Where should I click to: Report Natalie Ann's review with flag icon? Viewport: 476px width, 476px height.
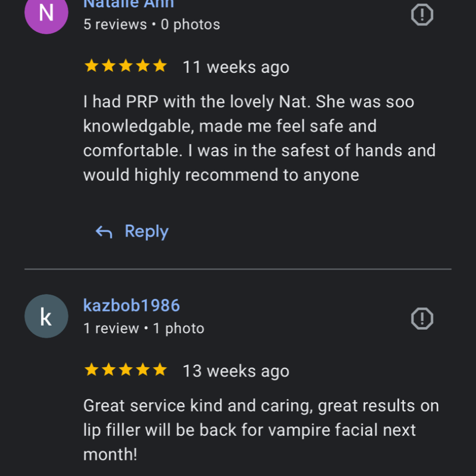422,15
